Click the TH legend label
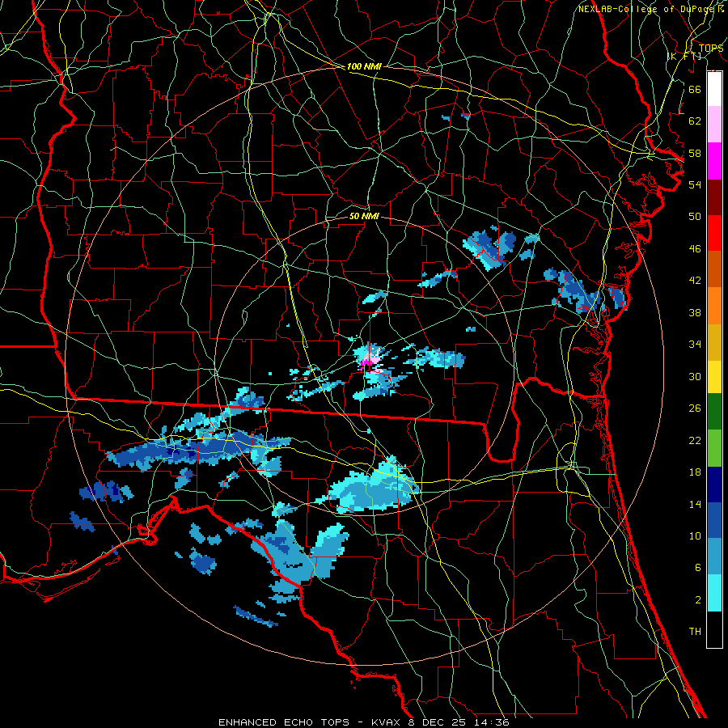 (695, 632)
